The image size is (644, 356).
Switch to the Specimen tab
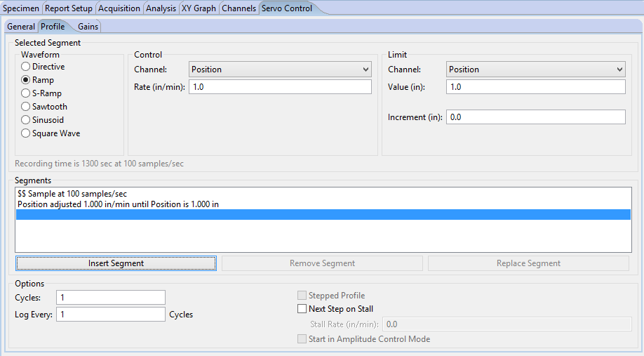[x=21, y=8]
